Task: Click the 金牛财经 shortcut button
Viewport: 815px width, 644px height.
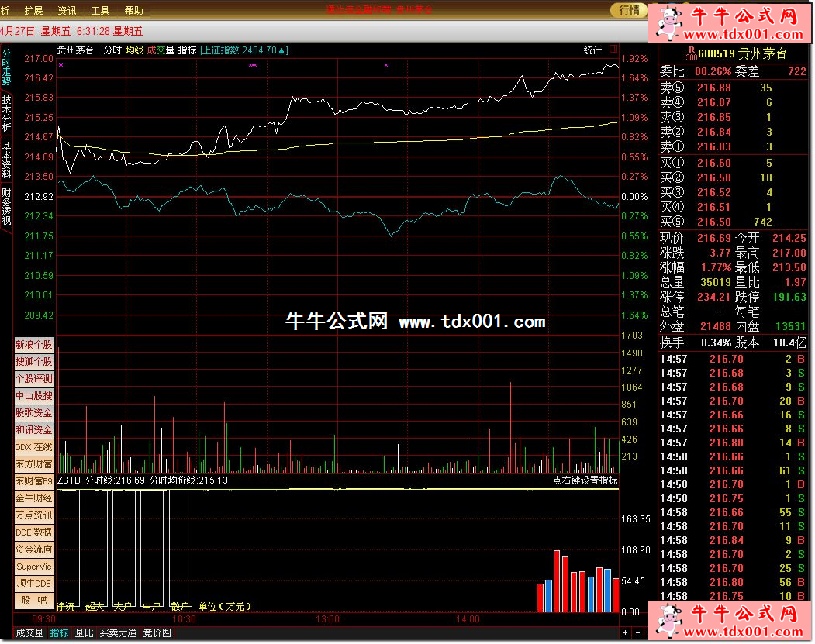Action: pyautogui.click(x=34, y=498)
